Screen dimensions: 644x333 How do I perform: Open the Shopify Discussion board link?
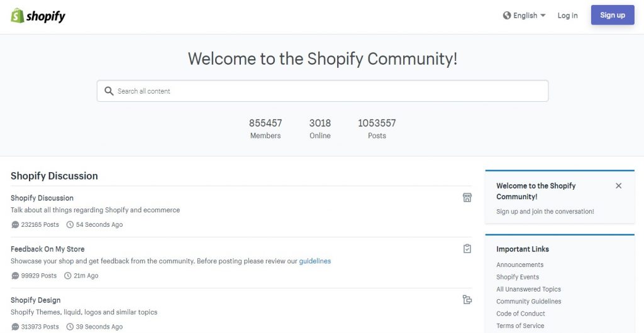click(x=42, y=198)
